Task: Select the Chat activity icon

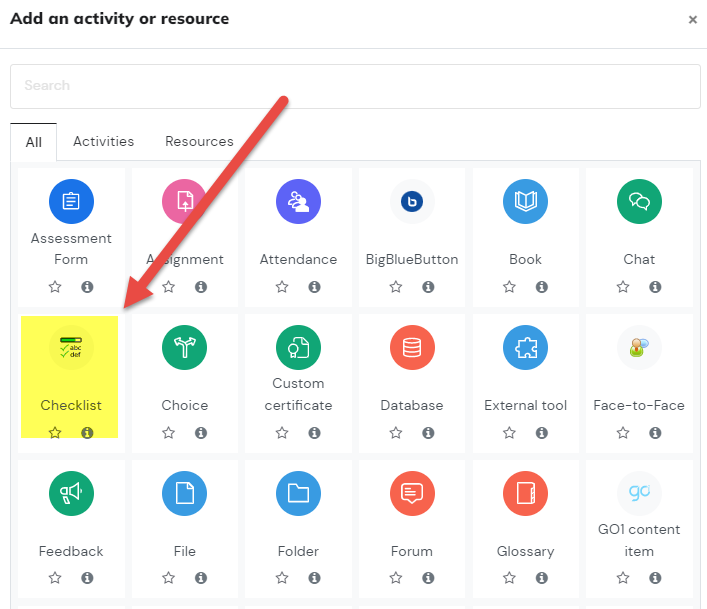Action: (x=639, y=201)
